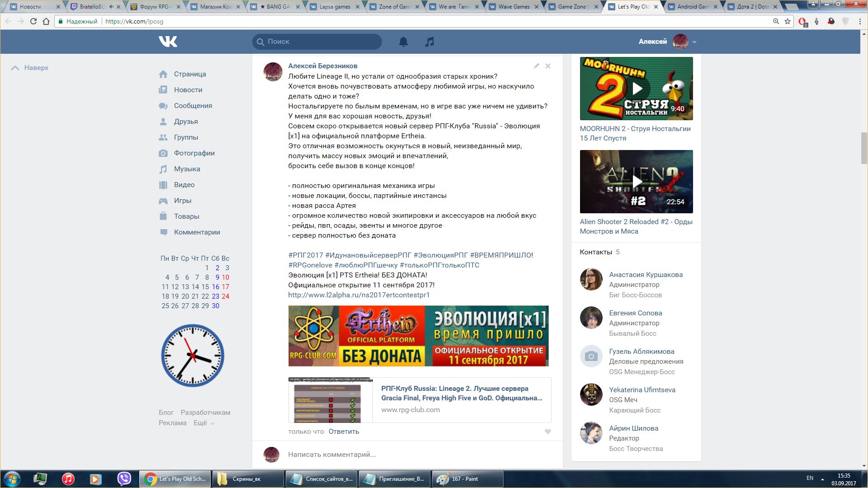
Task: Open the Viber icon in the taskbar
Action: (124, 479)
